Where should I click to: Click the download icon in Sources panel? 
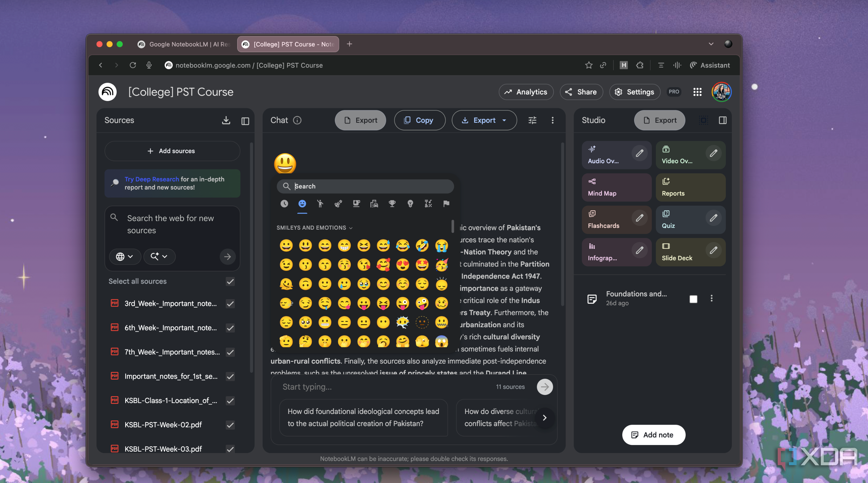click(x=226, y=120)
